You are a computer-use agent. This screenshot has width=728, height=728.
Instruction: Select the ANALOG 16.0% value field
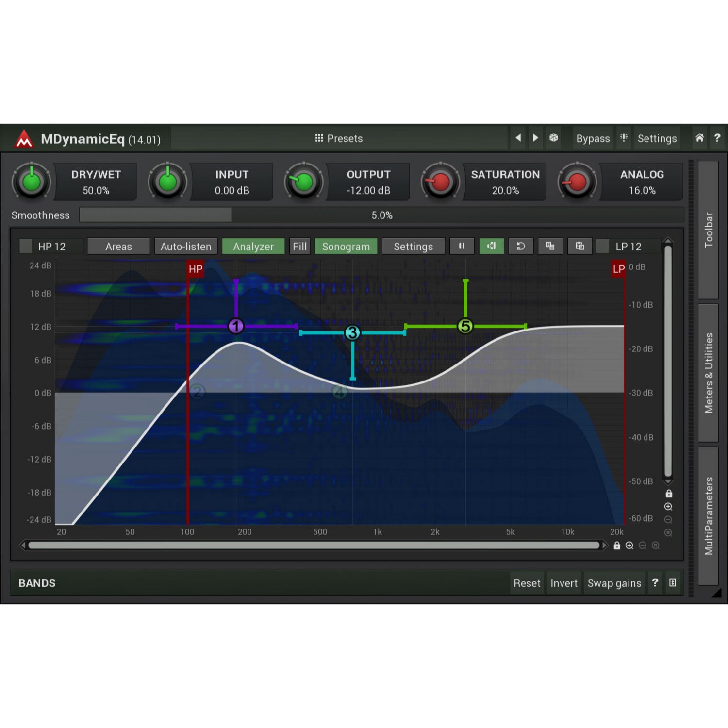[642, 190]
